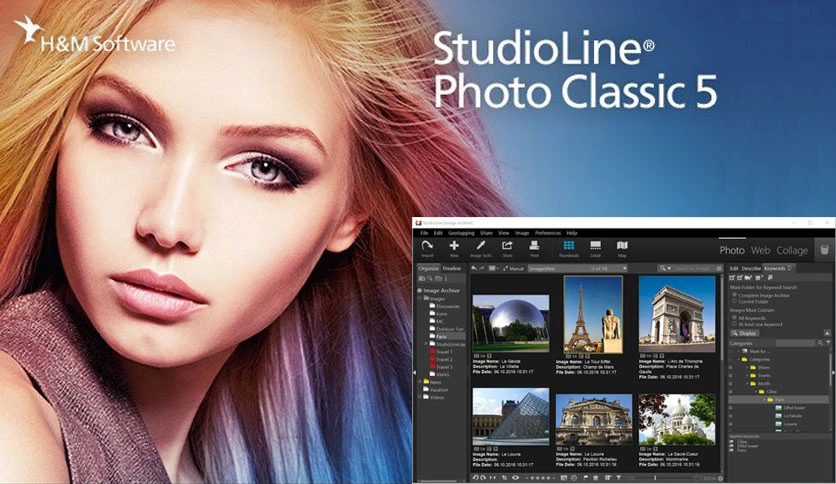Toggle checkbox next to Eiffel tower keyword

click(x=730, y=408)
